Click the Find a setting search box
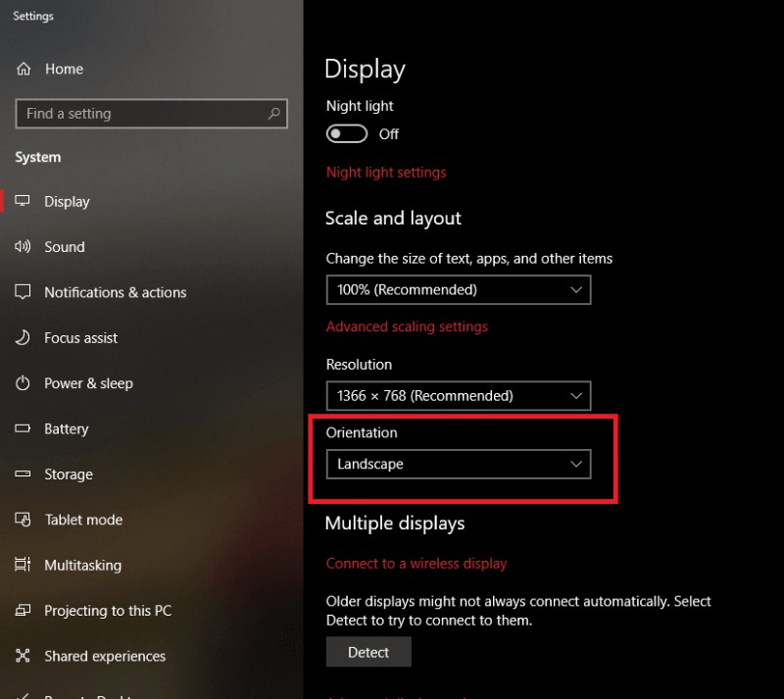This screenshot has height=699, width=784. (x=152, y=114)
